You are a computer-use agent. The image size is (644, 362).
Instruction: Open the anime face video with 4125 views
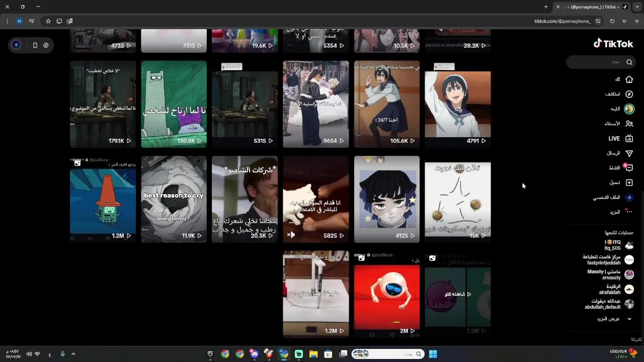click(386, 199)
